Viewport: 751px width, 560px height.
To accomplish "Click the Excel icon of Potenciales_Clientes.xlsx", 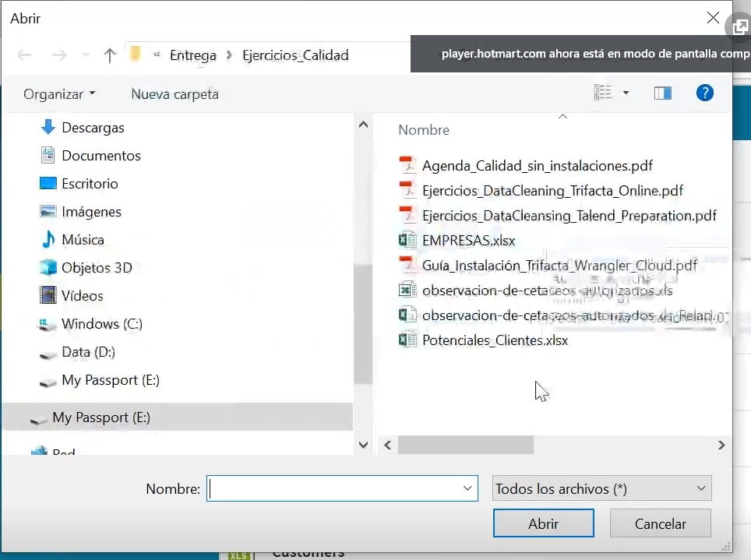I will 407,339.
